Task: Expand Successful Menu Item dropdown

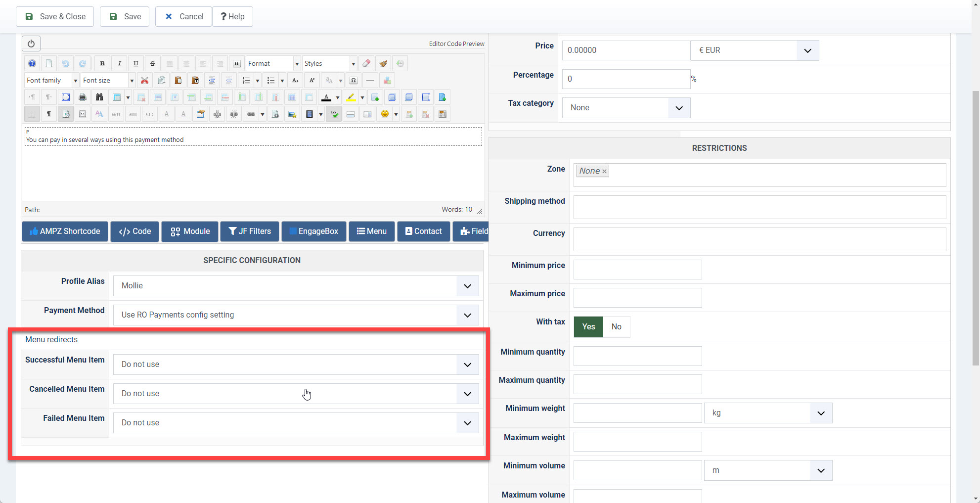Action: 296,365
